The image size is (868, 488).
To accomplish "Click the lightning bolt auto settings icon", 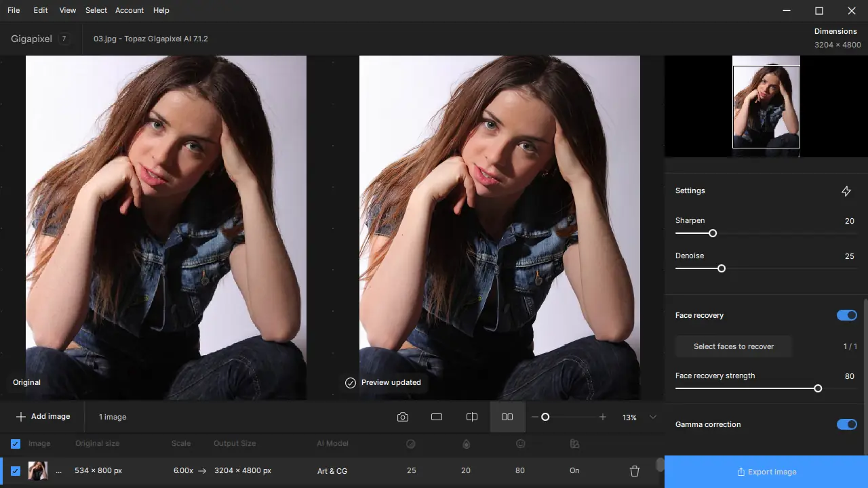I will tap(846, 191).
